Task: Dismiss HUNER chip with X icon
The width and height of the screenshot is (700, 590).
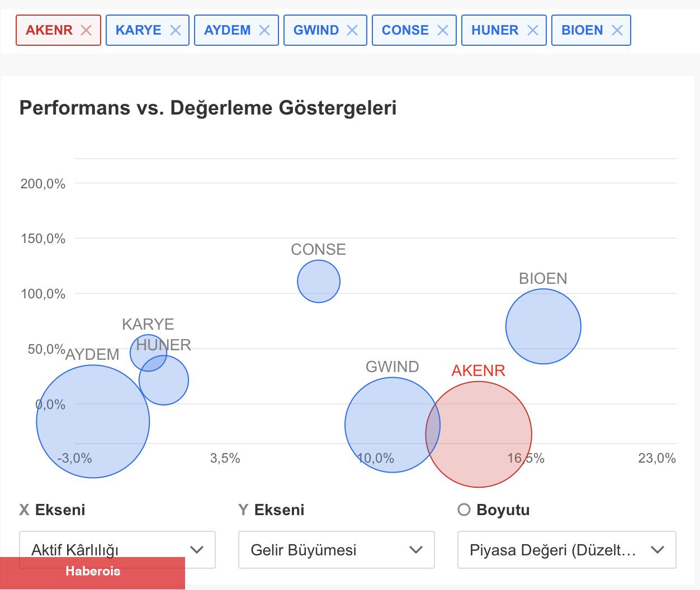Action: pyautogui.click(x=533, y=30)
